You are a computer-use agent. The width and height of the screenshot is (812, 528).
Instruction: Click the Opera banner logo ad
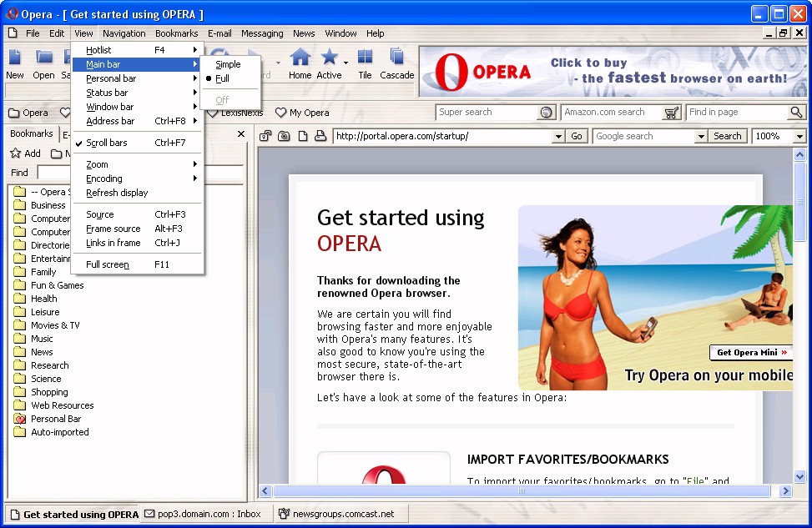point(613,72)
